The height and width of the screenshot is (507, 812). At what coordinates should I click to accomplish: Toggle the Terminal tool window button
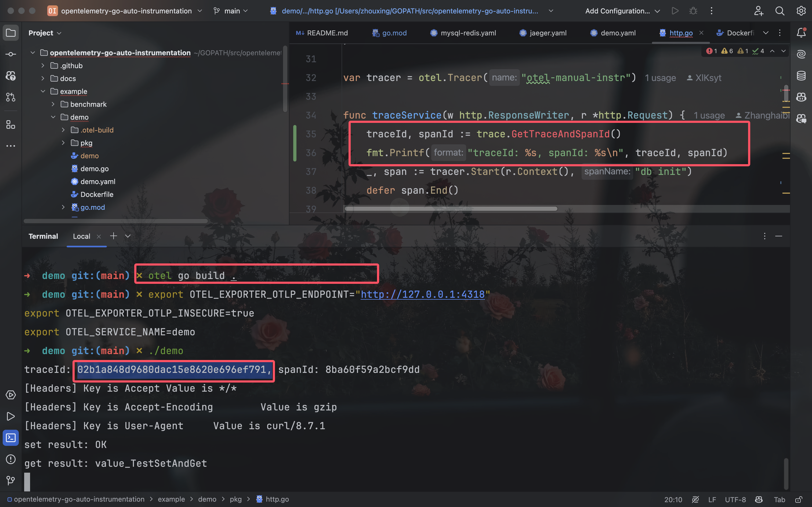(11, 438)
